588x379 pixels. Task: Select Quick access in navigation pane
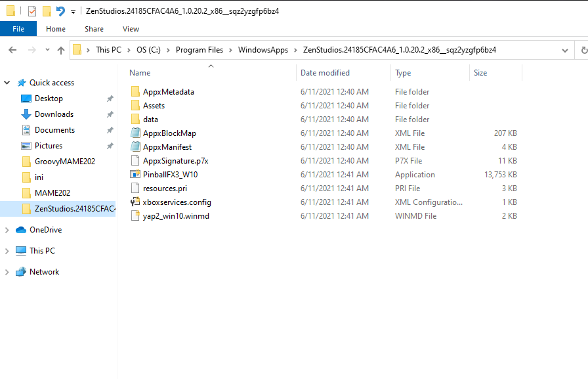click(52, 83)
